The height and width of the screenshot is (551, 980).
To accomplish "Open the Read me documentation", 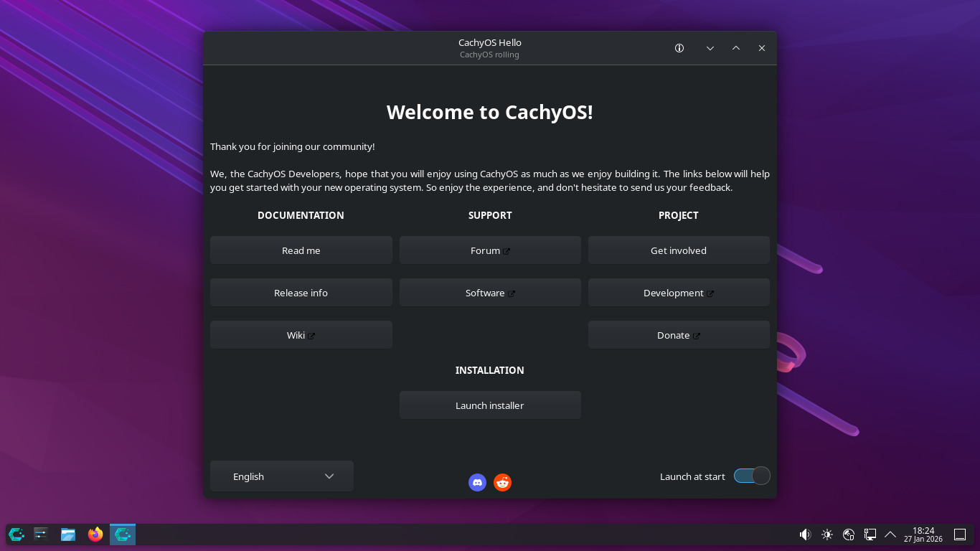I will [301, 250].
